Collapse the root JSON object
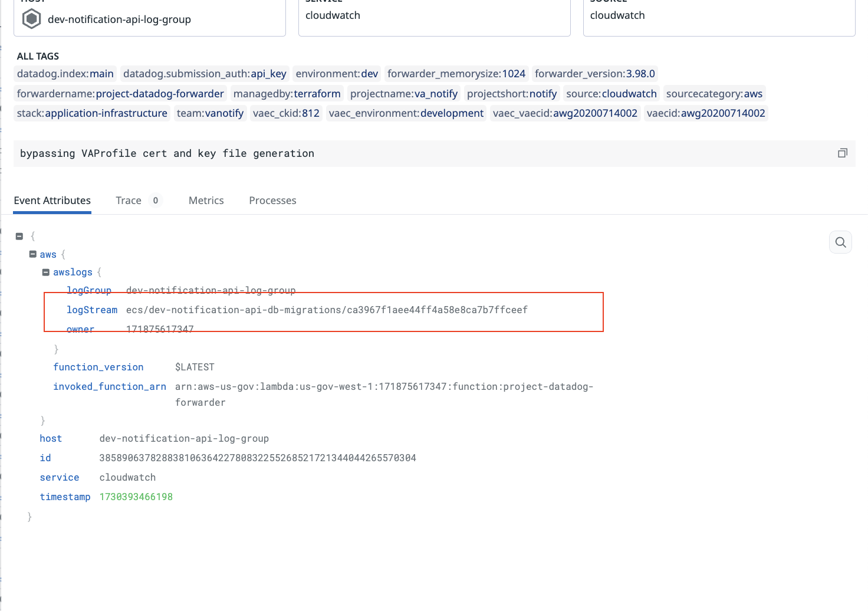Viewport: 868px width, 611px height. click(x=19, y=236)
